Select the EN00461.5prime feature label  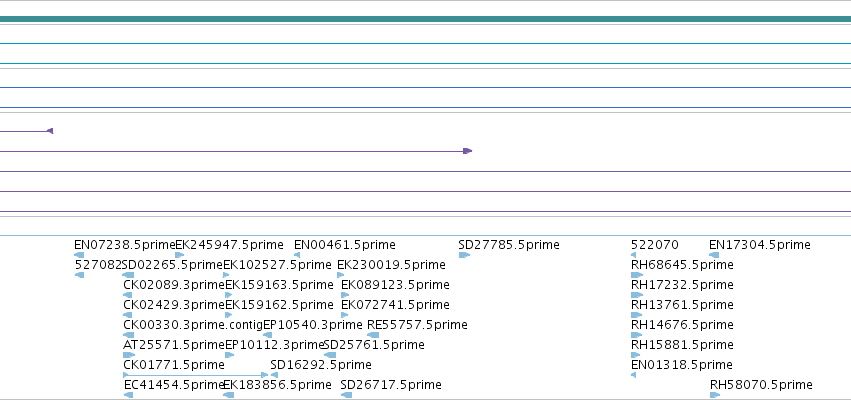[x=345, y=245]
